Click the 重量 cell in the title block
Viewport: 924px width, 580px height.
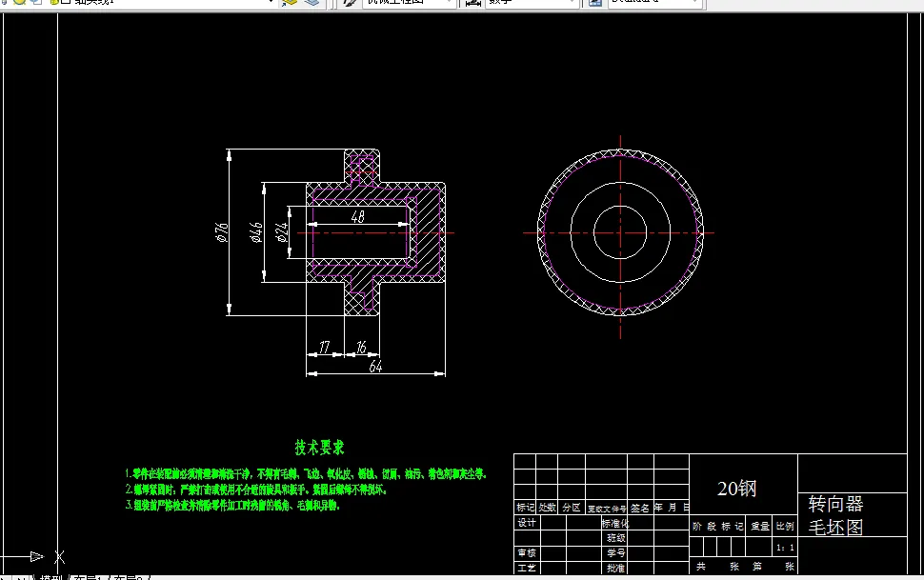pos(760,527)
